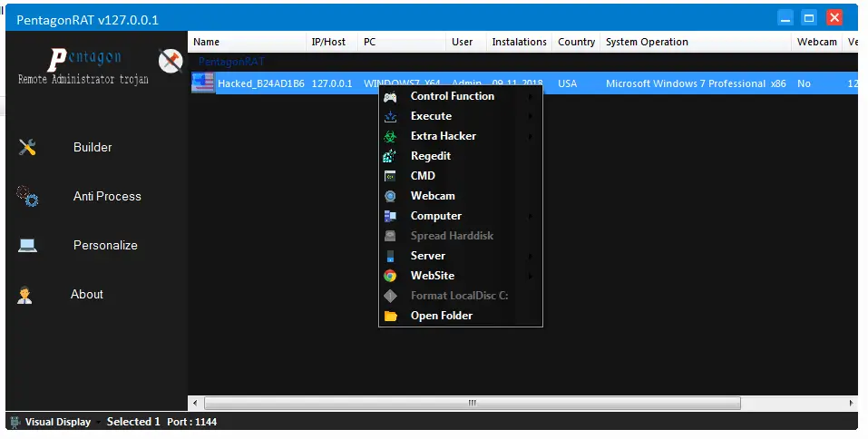Click the download icon beside Execute
The image size is (868, 439).
[x=390, y=116]
